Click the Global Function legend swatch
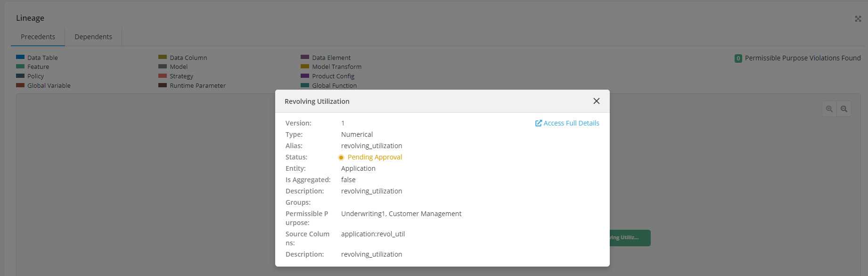 point(305,85)
